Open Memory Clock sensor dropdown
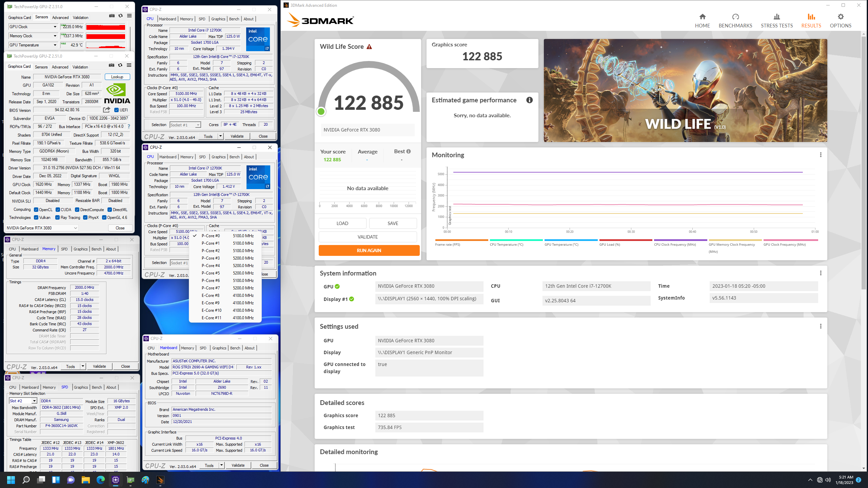The height and width of the screenshot is (488, 868). [x=55, y=36]
